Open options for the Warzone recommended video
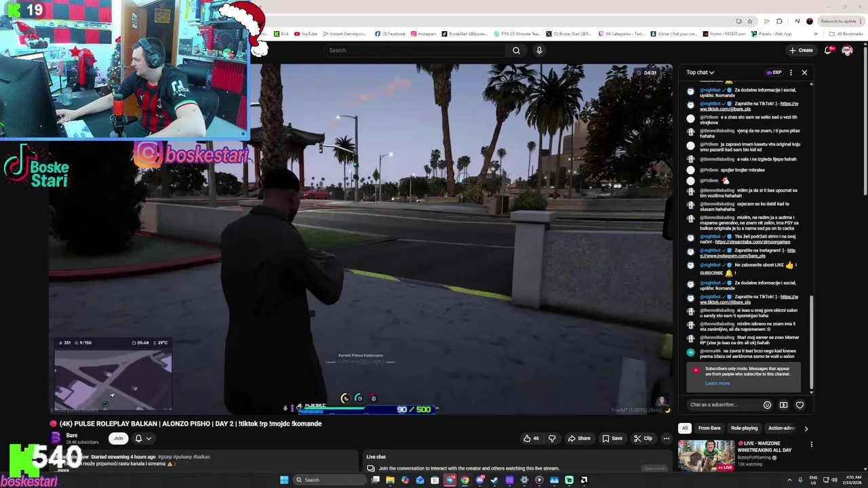Screen dimensions: 868x488 811,445
